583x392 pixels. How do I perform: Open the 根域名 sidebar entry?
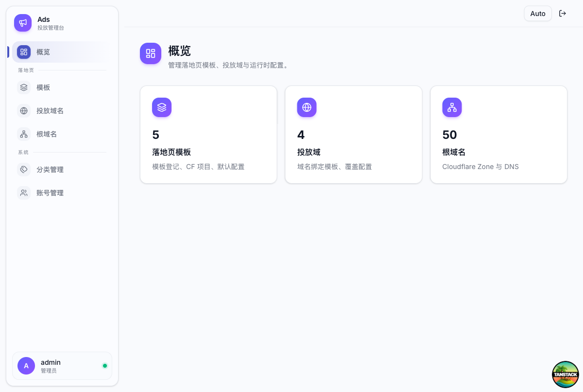(59, 134)
